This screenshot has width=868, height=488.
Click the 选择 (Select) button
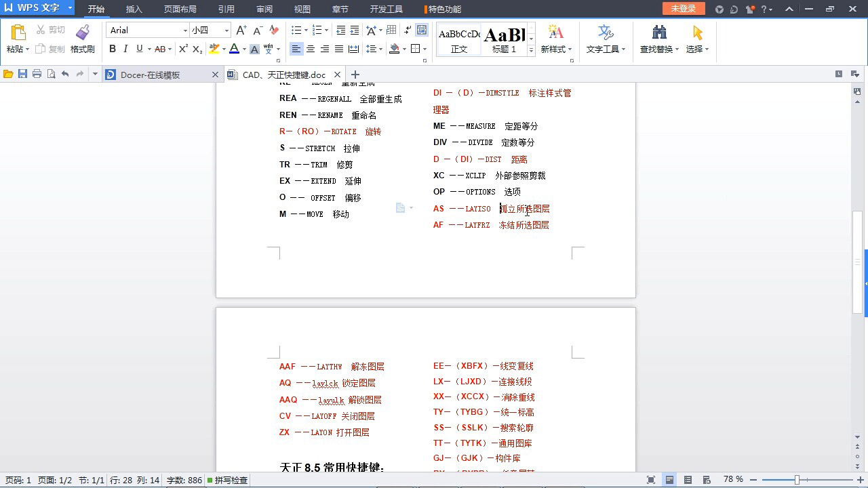click(x=697, y=39)
